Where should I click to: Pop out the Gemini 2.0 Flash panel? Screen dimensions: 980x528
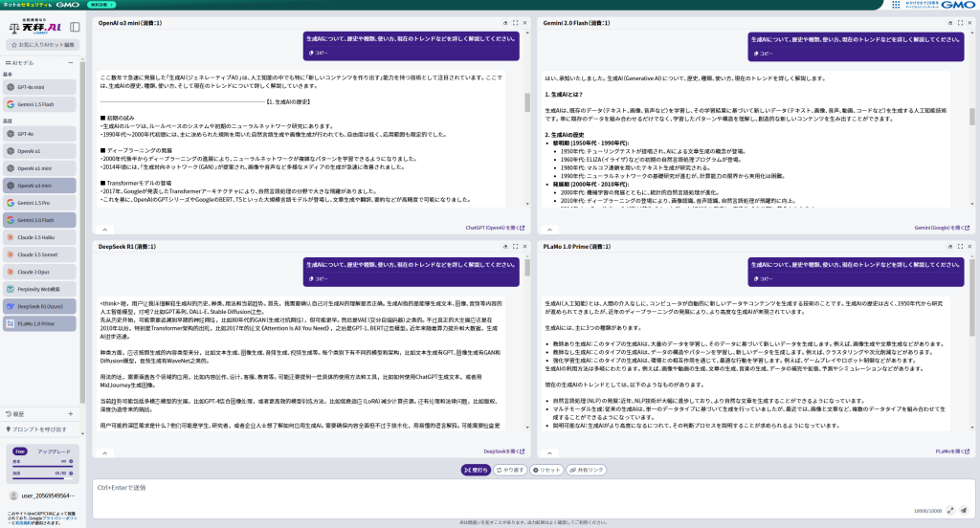click(950, 23)
